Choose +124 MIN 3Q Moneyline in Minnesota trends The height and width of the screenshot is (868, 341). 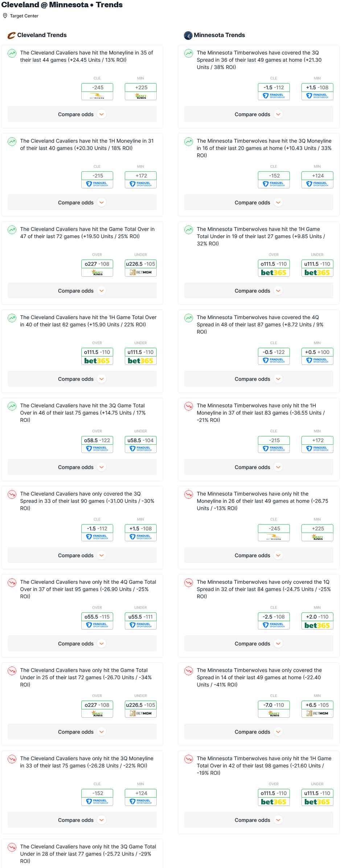317,176
